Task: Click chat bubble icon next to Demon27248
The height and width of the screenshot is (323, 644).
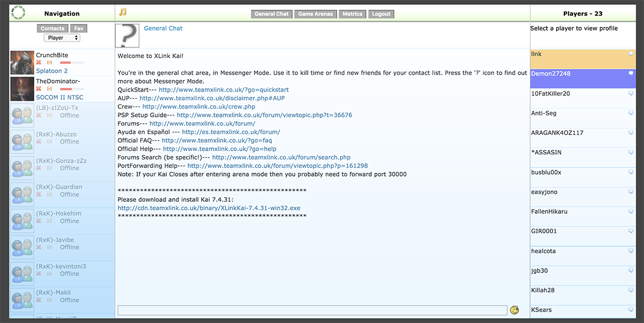Action: (x=631, y=74)
